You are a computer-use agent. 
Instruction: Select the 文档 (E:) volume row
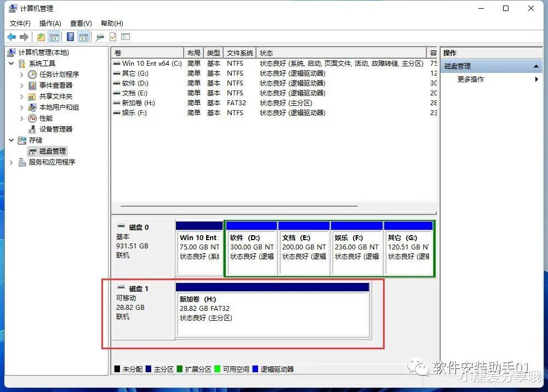tap(275, 93)
